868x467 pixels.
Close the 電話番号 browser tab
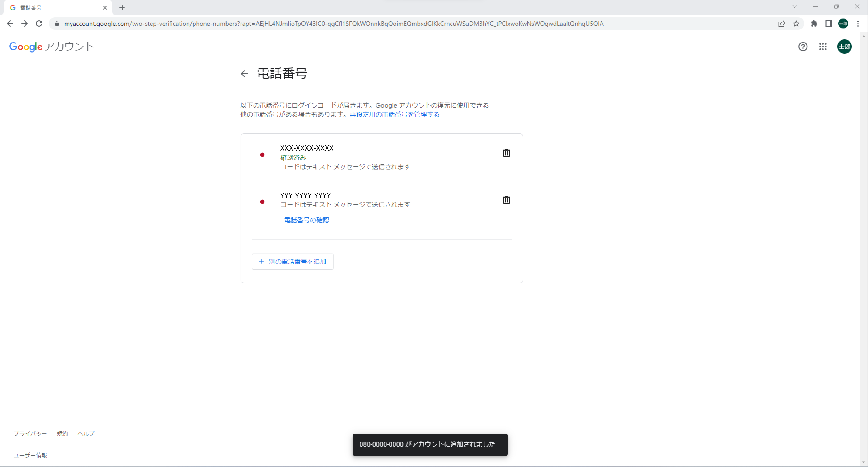(105, 8)
